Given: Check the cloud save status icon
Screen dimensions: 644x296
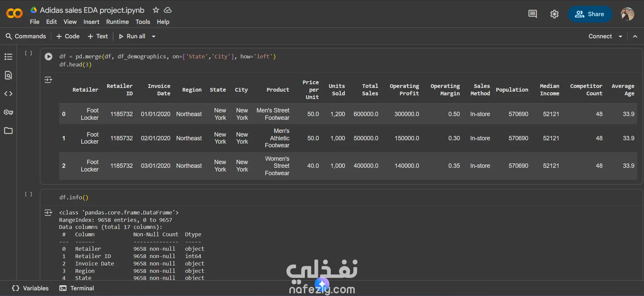Looking at the screenshot, I should [168, 10].
